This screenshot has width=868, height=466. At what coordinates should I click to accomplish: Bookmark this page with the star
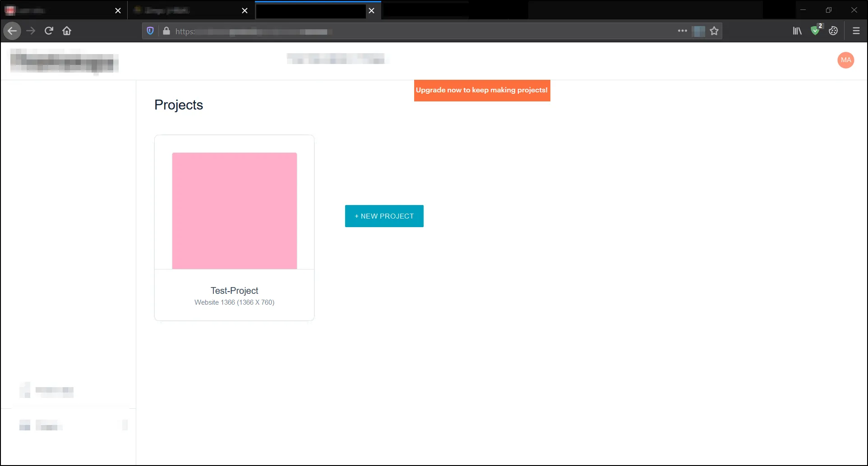click(714, 31)
